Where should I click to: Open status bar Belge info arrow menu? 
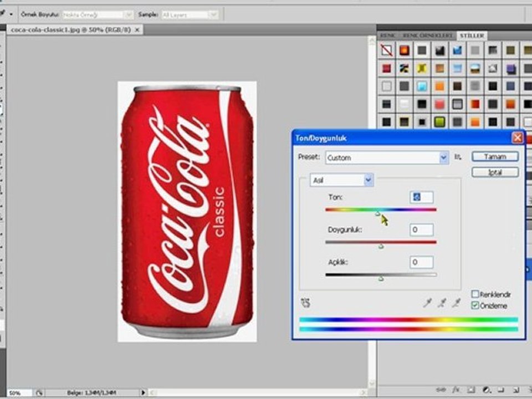[x=143, y=392]
